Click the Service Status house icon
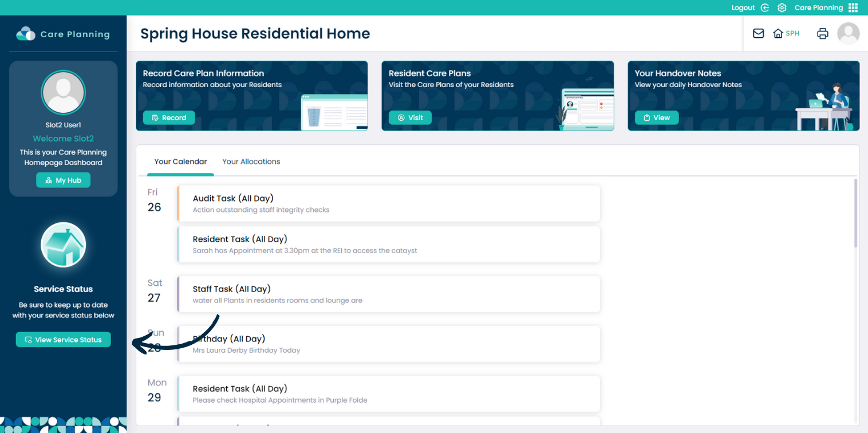The image size is (868, 433). [x=63, y=245]
